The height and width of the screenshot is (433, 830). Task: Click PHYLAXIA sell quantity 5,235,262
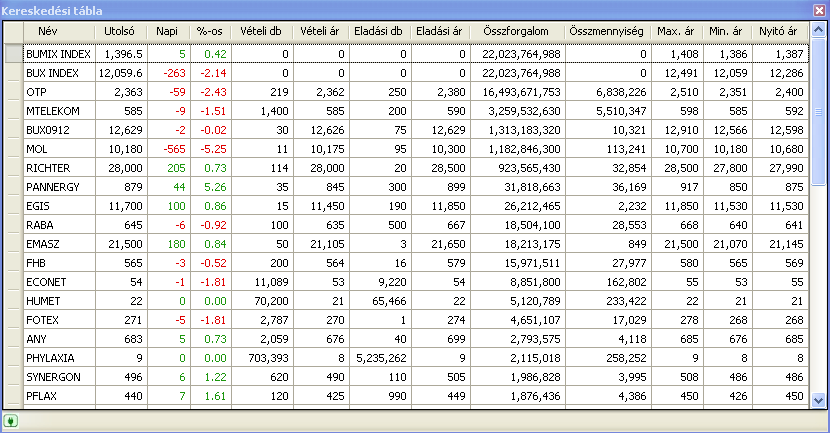pyautogui.click(x=381, y=358)
